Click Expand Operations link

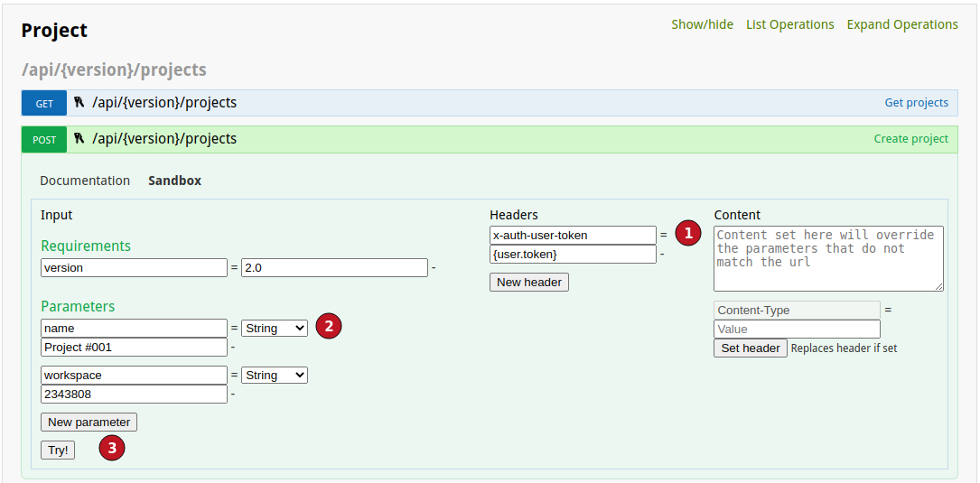[x=902, y=24]
